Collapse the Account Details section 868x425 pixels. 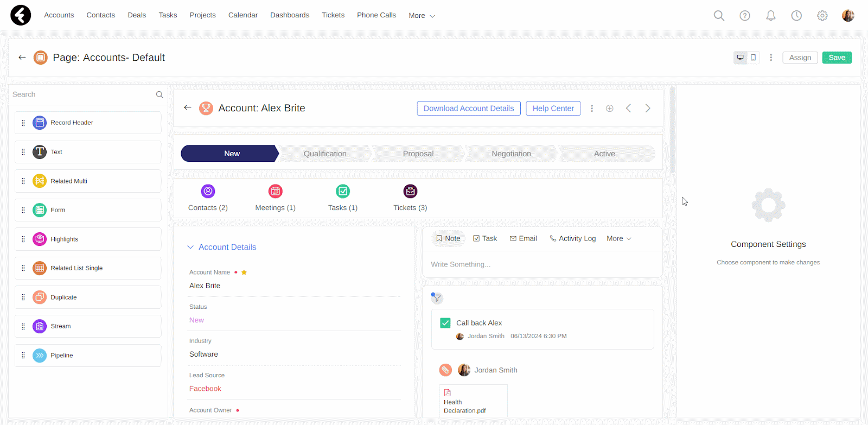[190, 247]
